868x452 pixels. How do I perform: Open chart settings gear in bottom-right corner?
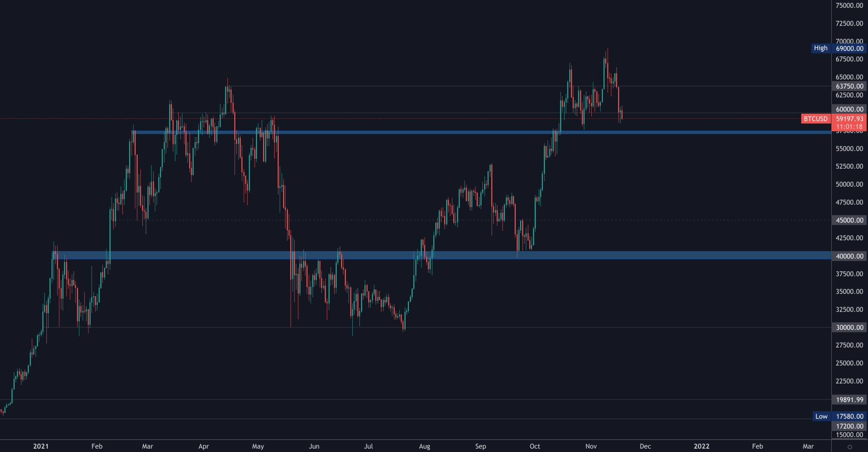coord(850,447)
